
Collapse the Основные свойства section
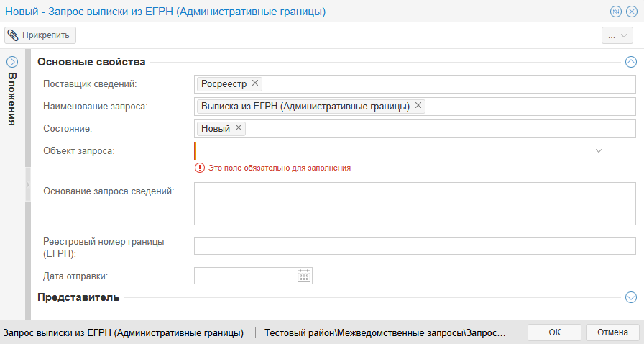coord(631,62)
